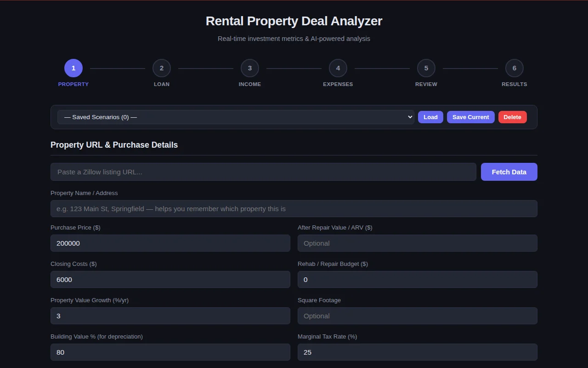Click the red Delete button

pyautogui.click(x=513, y=117)
